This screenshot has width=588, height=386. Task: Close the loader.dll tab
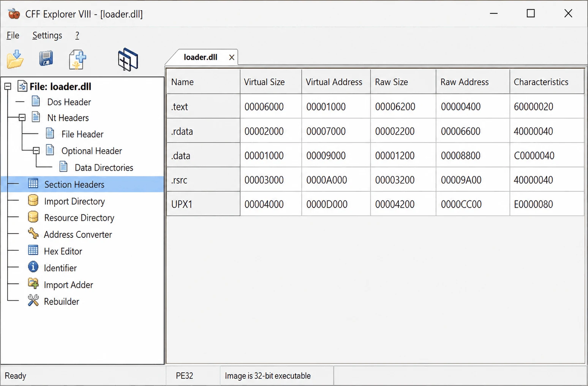(x=232, y=57)
